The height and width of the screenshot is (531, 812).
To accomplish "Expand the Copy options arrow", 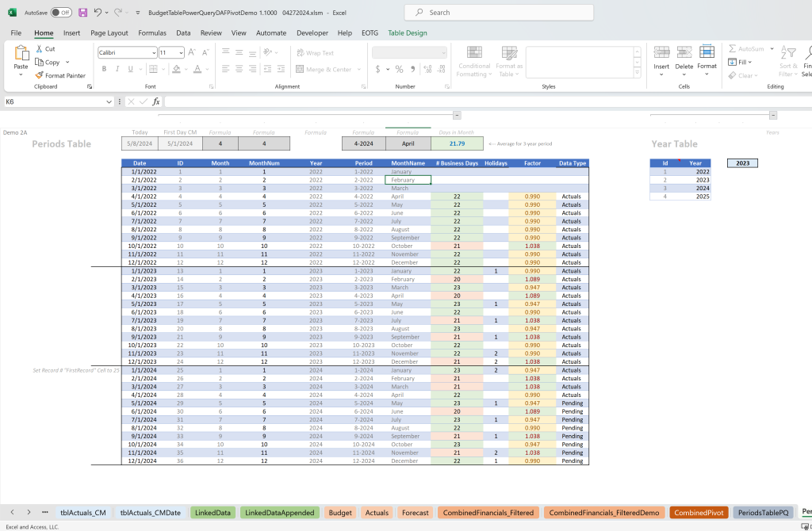I will (x=67, y=62).
